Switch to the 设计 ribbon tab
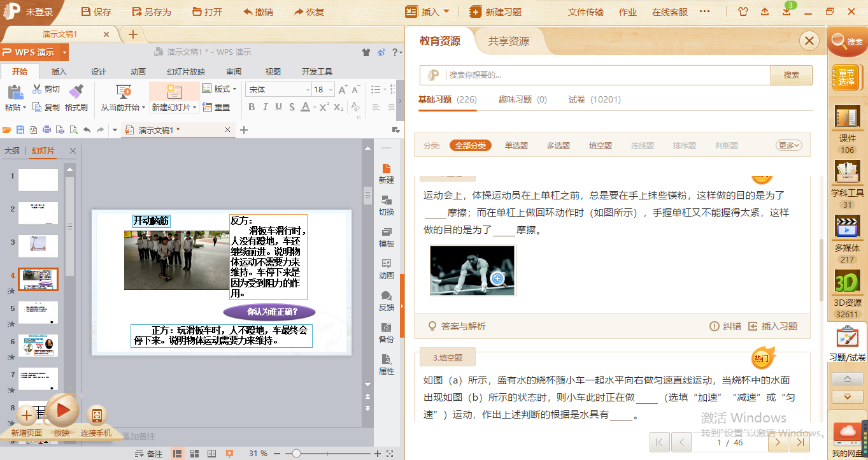 click(x=98, y=71)
